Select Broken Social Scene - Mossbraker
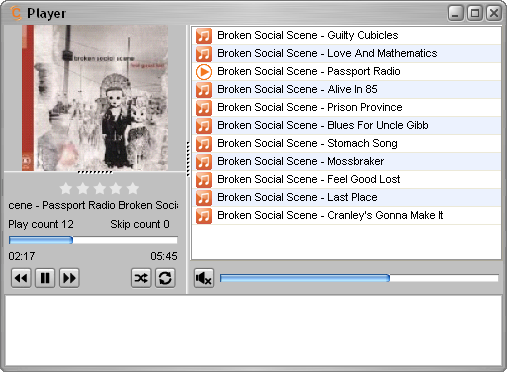Viewport: 507px width, 372px height. [x=347, y=162]
